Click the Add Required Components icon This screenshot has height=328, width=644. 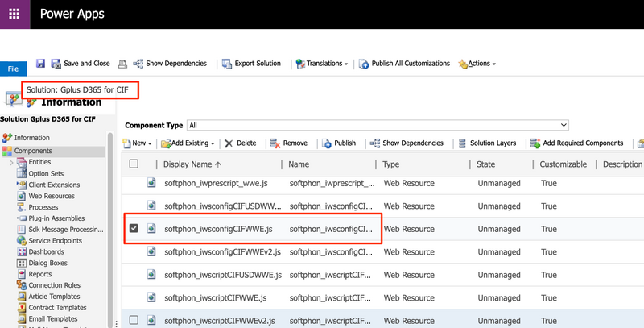(x=535, y=143)
